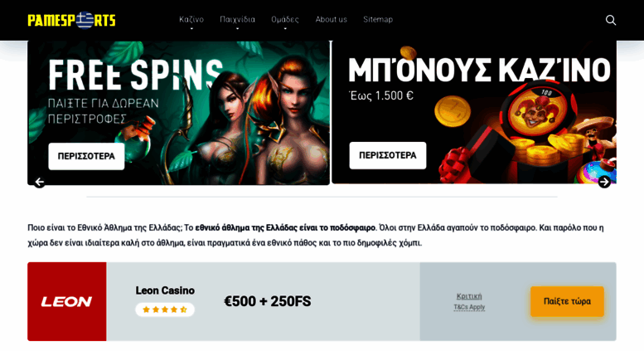Click ΠΕΡΙΣΣΟΤΕΡΑ on casino bonus banner

(x=388, y=155)
